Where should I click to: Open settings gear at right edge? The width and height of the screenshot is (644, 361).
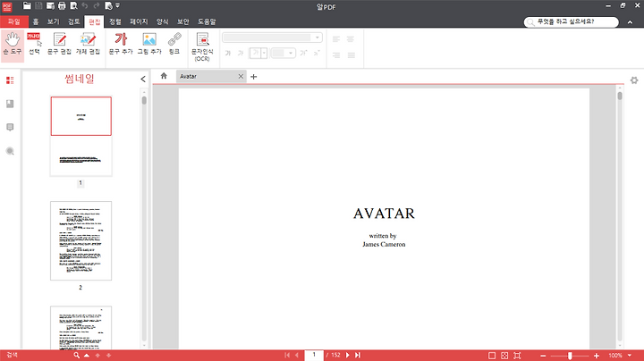pyautogui.click(x=634, y=80)
